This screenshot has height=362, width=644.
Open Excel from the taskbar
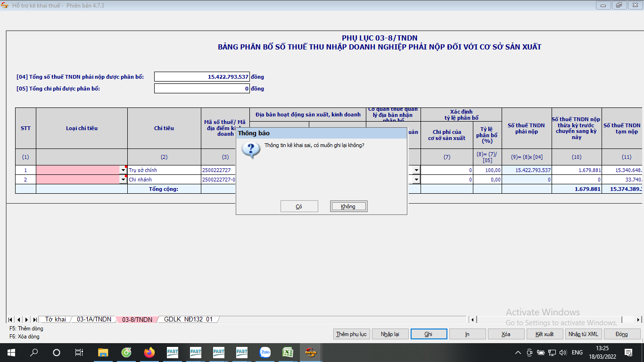pos(288,352)
